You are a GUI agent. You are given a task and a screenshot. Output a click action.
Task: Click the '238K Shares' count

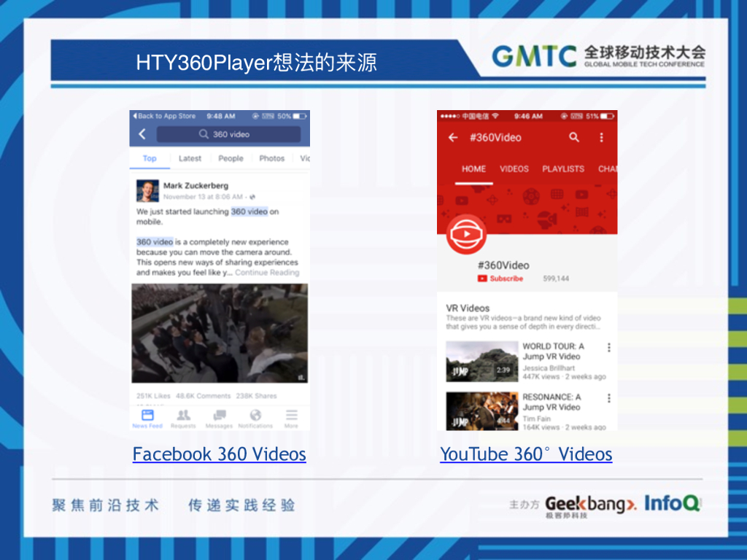tap(256, 396)
